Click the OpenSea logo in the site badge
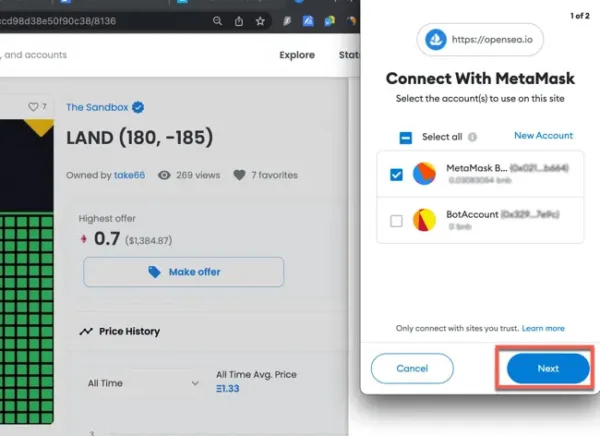 435,39
